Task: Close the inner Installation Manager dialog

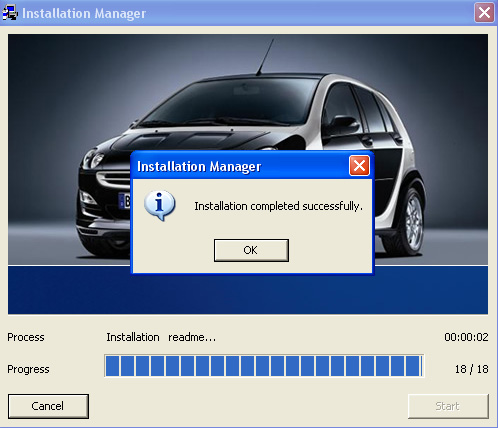Action: [359, 165]
